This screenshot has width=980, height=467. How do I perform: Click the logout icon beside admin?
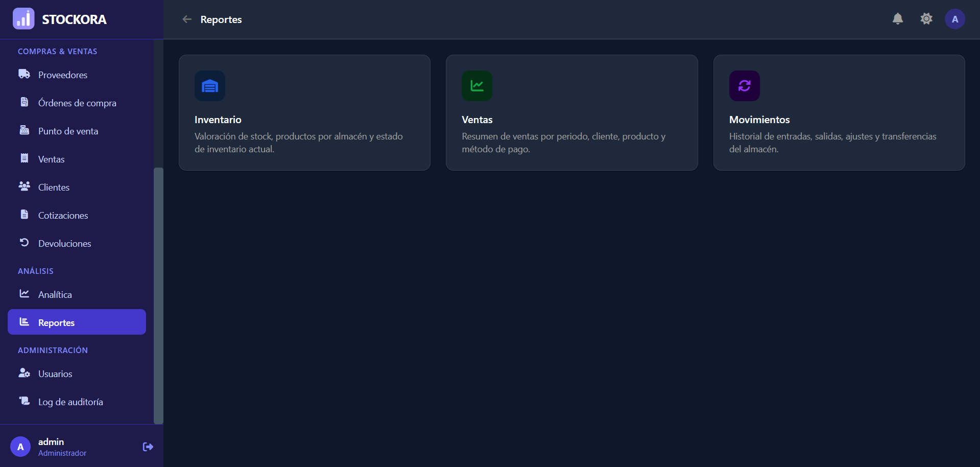pyautogui.click(x=148, y=447)
